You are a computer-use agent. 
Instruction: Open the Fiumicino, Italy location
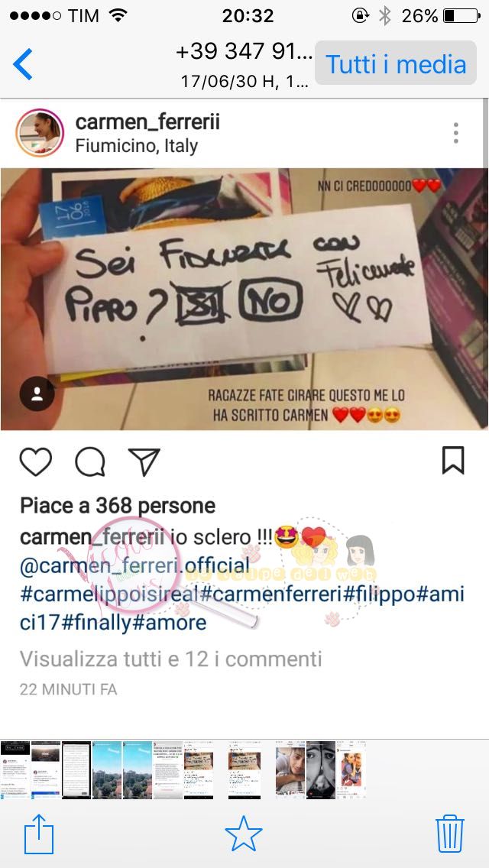(x=136, y=146)
